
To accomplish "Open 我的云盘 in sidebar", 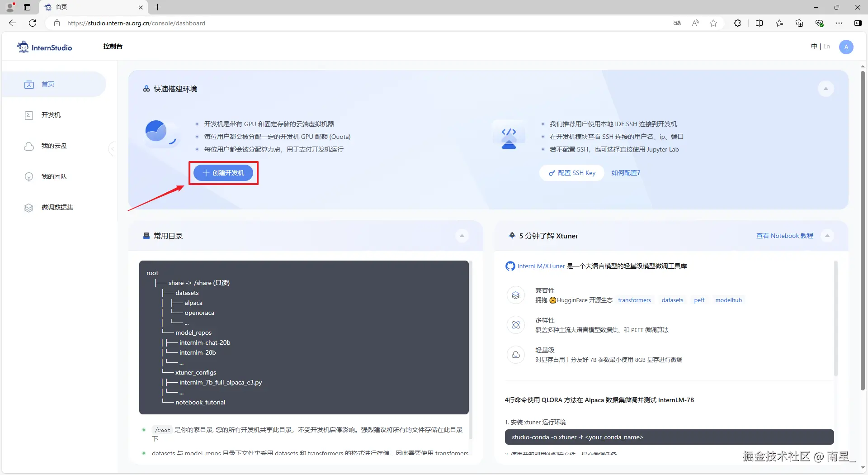I will pyautogui.click(x=54, y=146).
